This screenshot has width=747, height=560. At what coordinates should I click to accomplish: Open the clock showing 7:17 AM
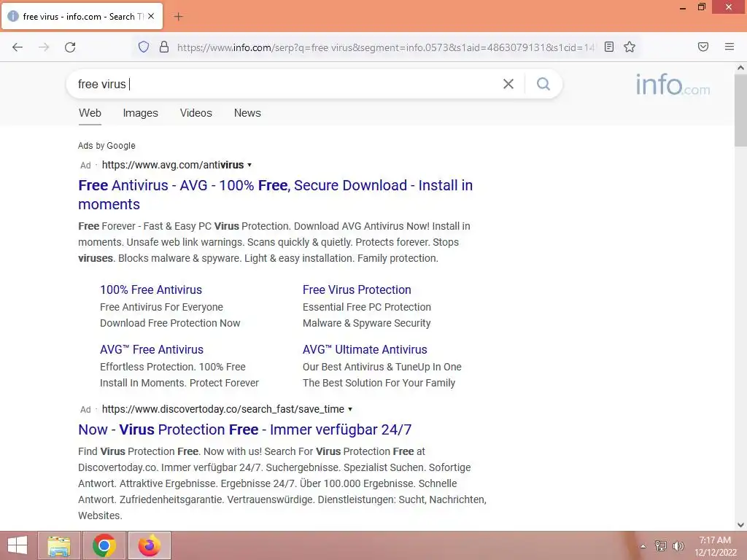click(x=715, y=546)
